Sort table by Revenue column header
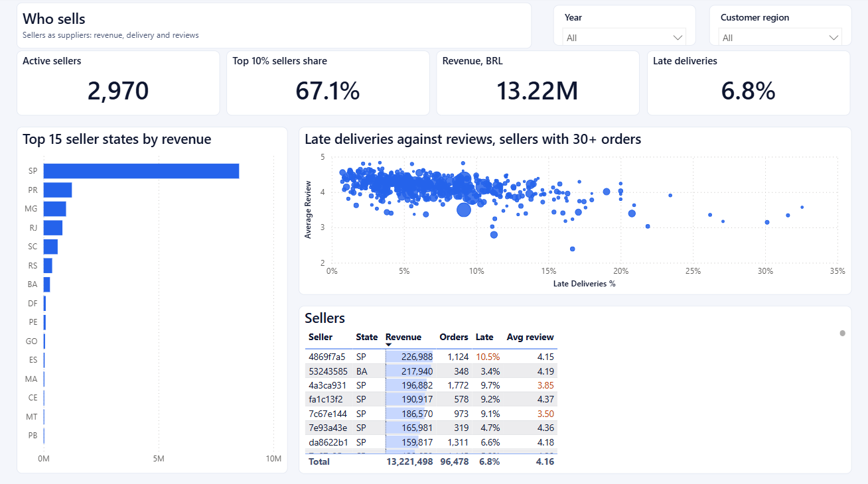 (x=403, y=337)
